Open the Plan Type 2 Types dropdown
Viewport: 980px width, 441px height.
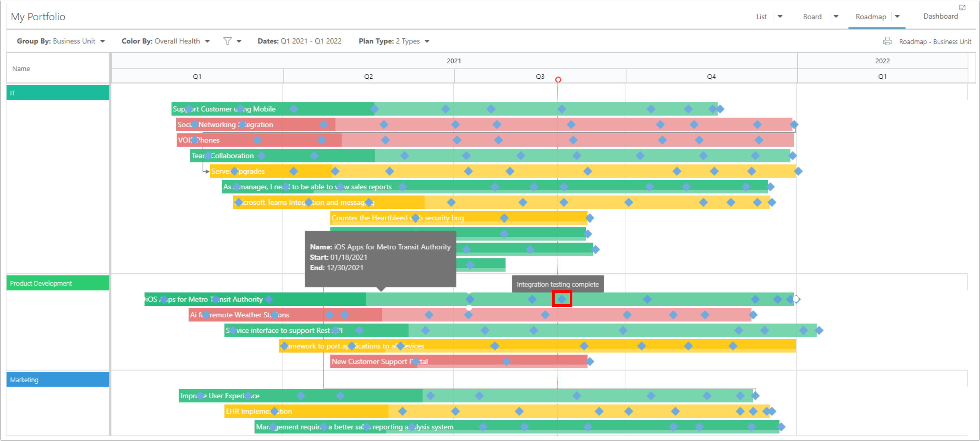(x=394, y=41)
